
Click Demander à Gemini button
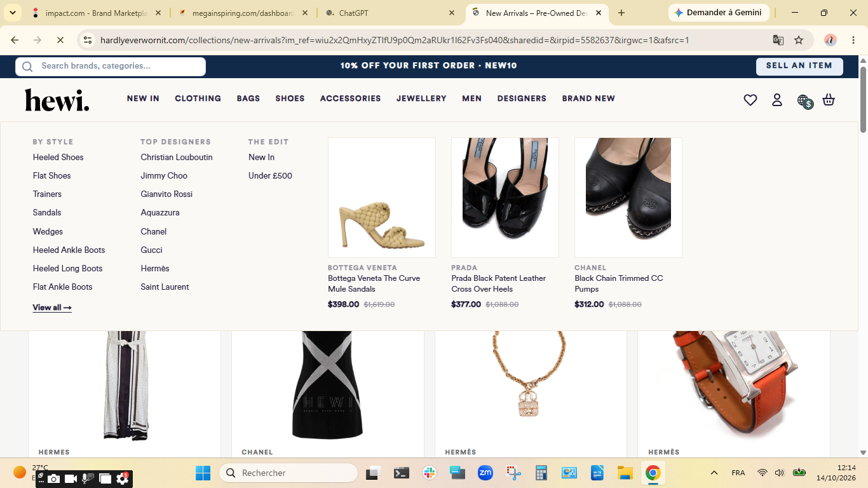pos(719,13)
